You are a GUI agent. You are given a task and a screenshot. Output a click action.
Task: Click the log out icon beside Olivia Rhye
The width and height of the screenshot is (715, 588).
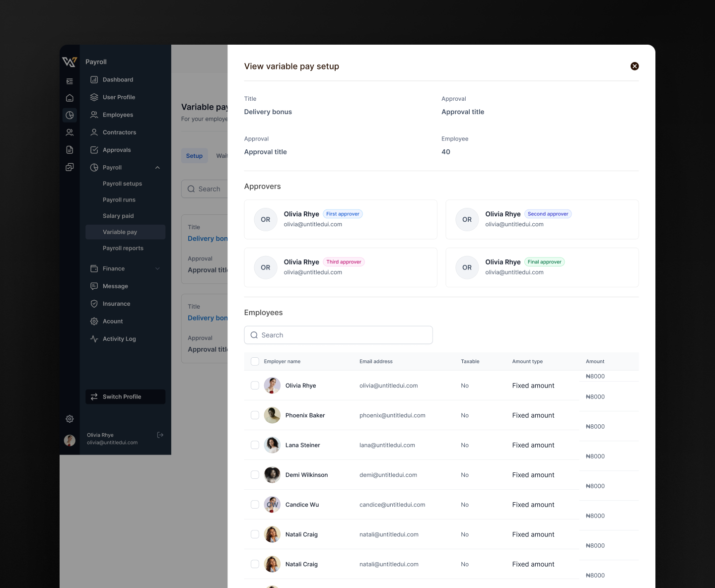[160, 435]
